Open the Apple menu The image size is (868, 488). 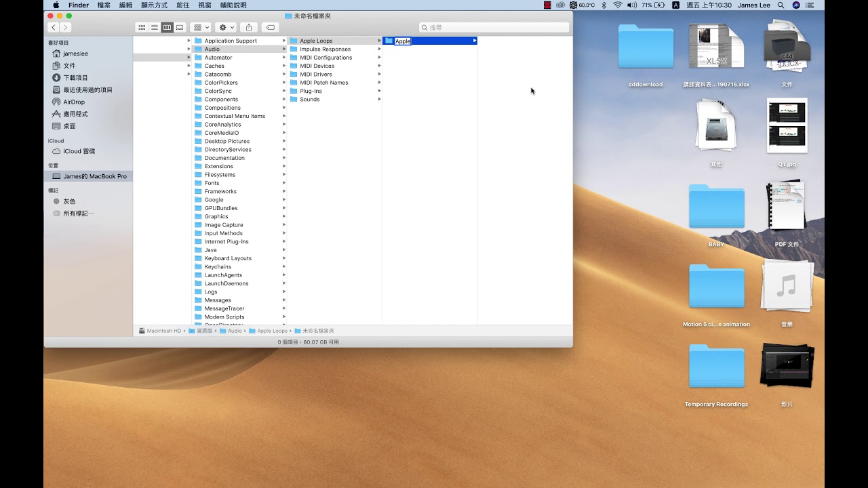(56, 5)
